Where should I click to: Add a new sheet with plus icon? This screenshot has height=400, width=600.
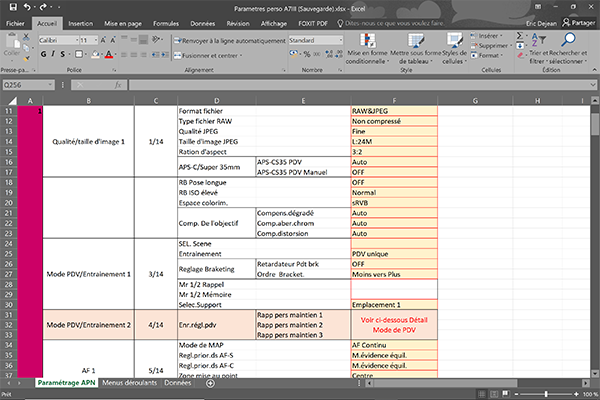[x=209, y=383]
